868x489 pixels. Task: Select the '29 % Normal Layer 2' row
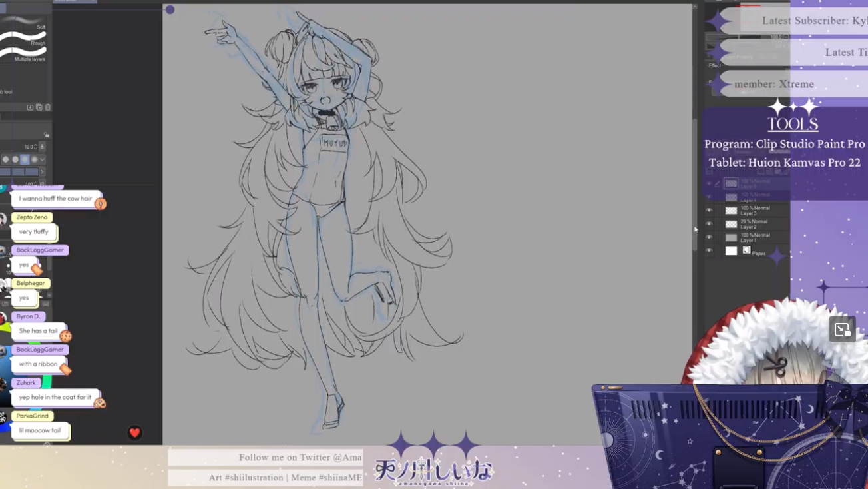(747, 224)
